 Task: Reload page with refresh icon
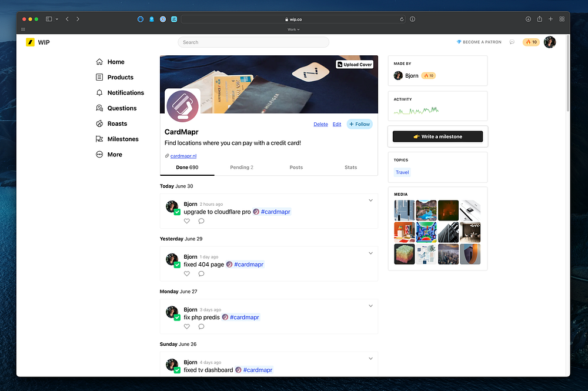pyautogui.click(x=402, y=19)
